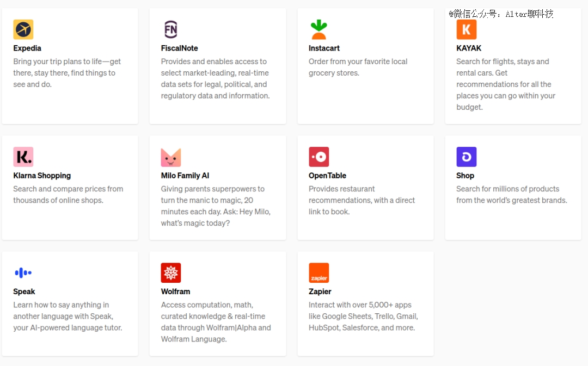The height and width of the screenshot is (366, 588).
Task: Click the Instacart carrot icon
Action: [318, 29]
